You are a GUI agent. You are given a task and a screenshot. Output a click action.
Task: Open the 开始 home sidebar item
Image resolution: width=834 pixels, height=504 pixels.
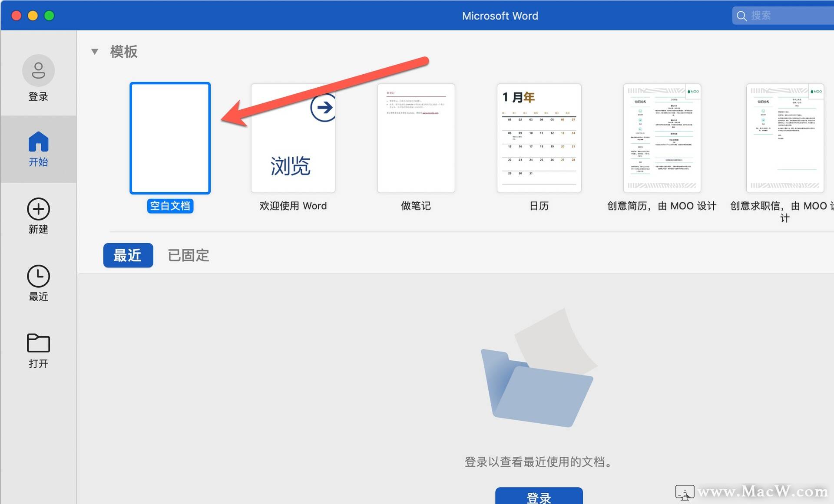[38, 149]
